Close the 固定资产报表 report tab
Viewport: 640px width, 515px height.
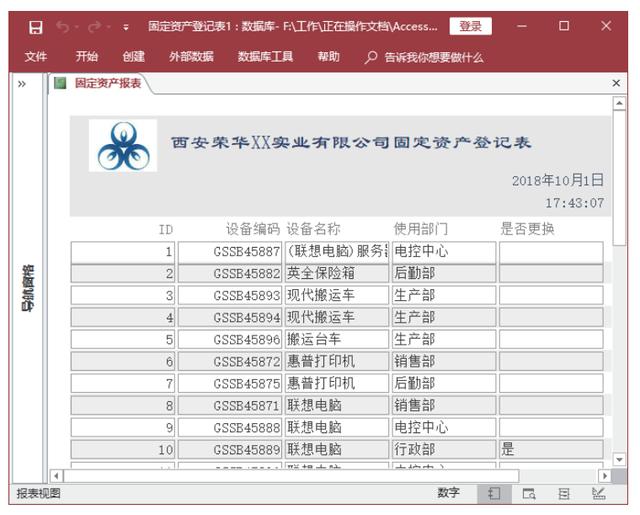point(616,83)
